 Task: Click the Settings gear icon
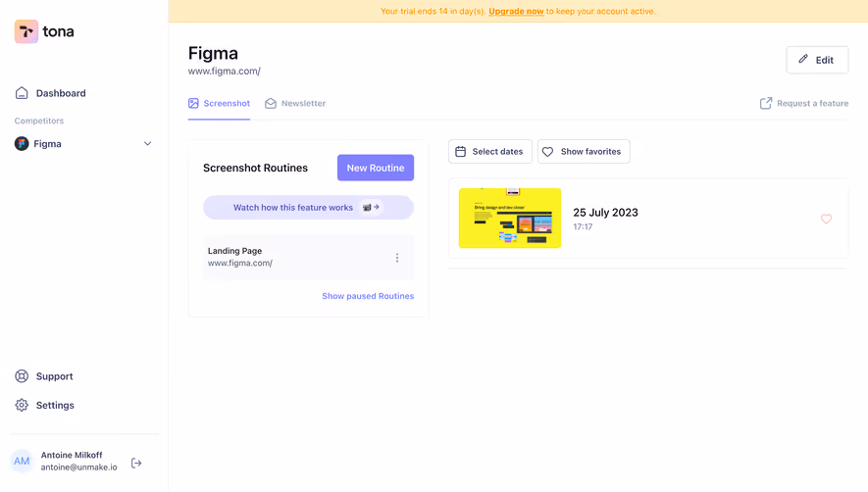click(22, 405)
